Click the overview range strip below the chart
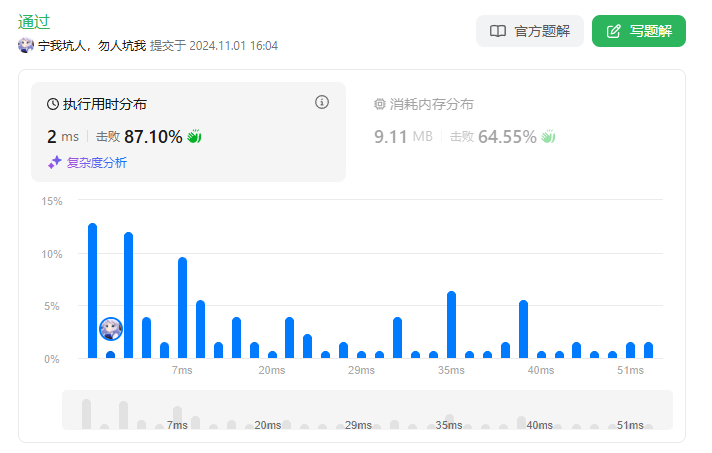Screen dimensions: 712x453 (367, 410)
